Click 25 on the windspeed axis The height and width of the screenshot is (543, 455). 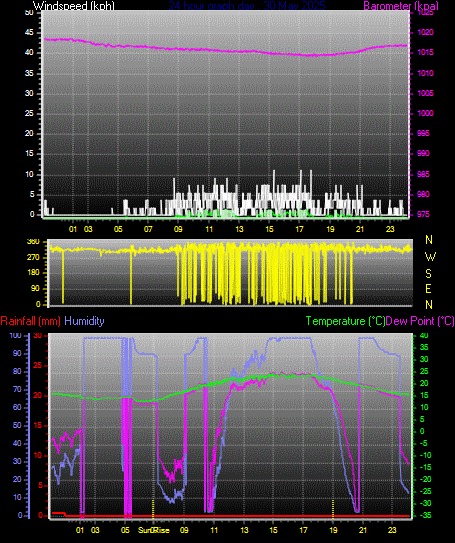tap(29, 113)
